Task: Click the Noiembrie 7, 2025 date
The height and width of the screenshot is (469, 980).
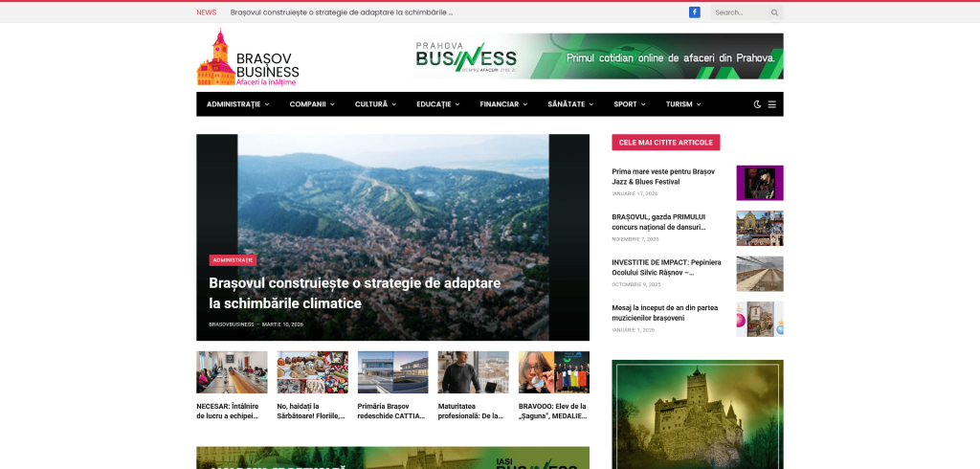Action: tap(635, 239)
